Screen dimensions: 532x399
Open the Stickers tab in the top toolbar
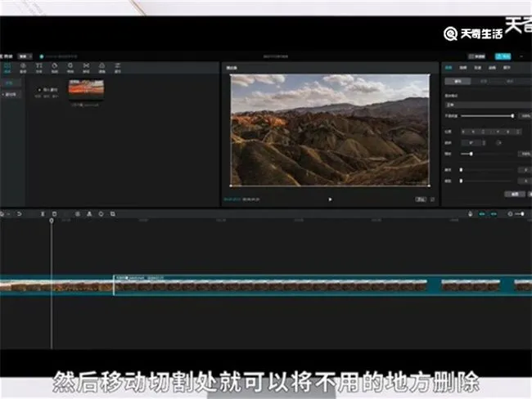click(55, 68)
